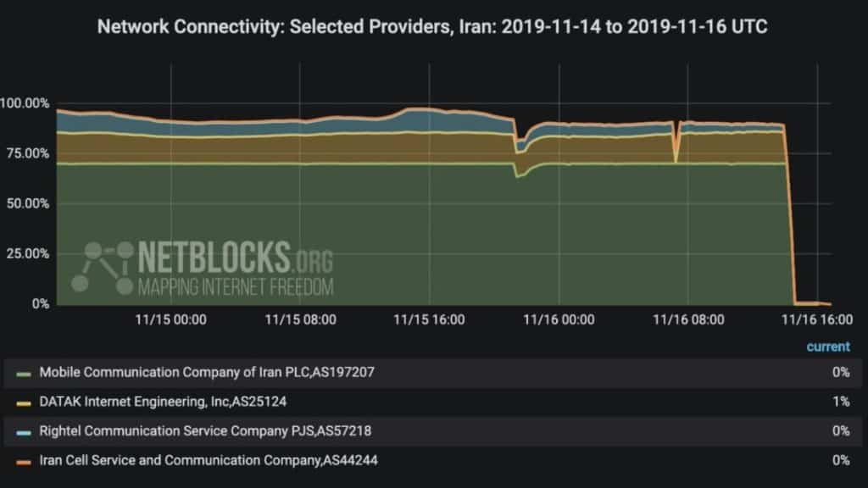The height and width of the screenshot is (488, 868).
Task: Click the chart title Network Connectivity
Action: coord(432,26)
